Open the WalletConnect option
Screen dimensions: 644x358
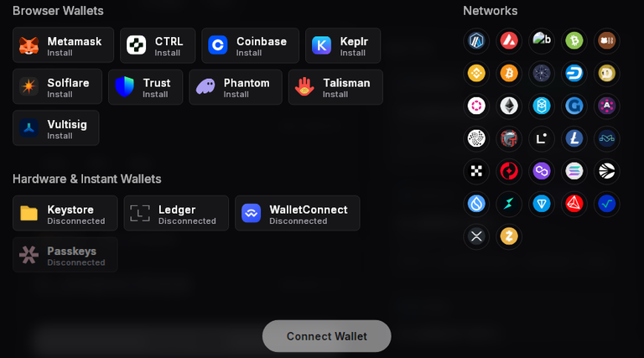(x=298, y=213)
